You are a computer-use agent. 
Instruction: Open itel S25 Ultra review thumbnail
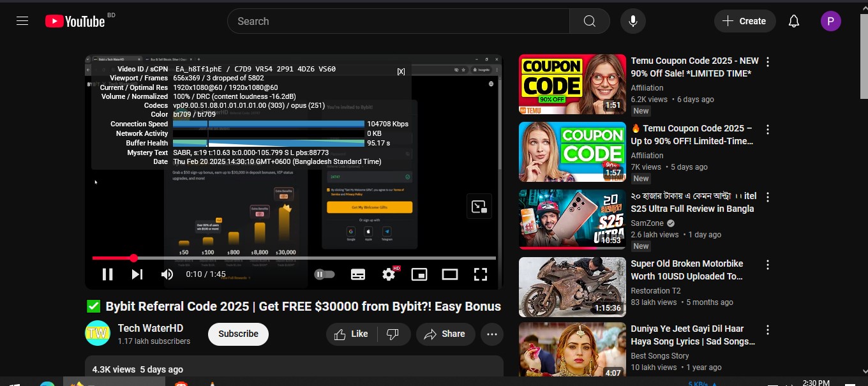572,219
